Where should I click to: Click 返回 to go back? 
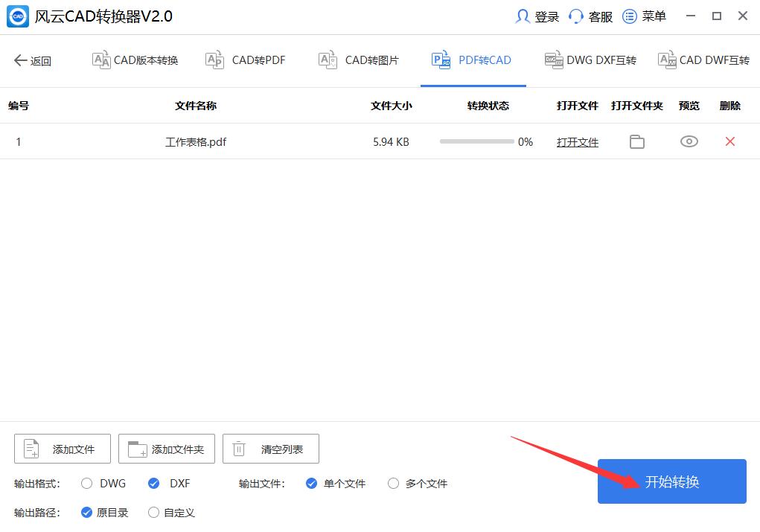point(33,61)
